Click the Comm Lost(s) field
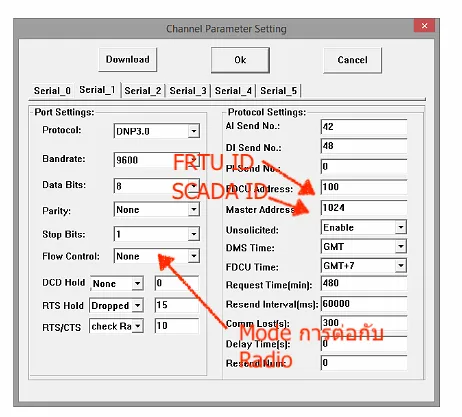The height and width of the screenshot is (417, 462). [364, 323]
